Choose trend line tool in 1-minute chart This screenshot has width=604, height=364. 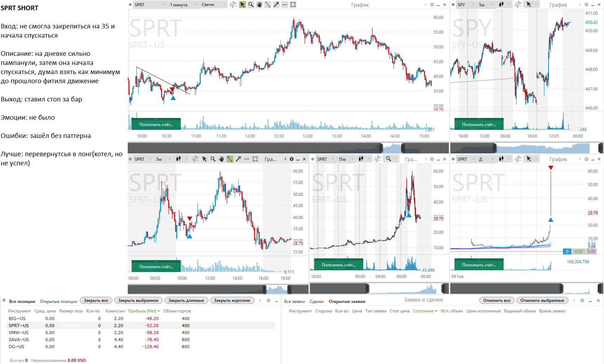click(x=267, y=5)
